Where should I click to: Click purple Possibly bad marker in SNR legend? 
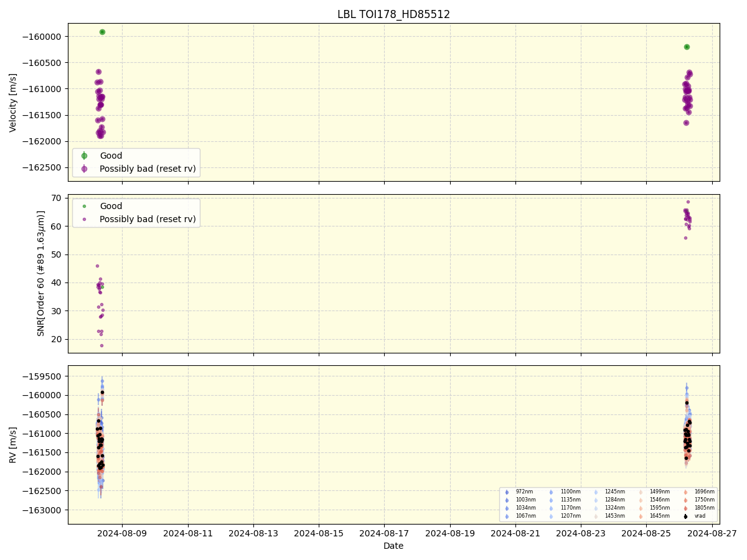coord(85,219)
